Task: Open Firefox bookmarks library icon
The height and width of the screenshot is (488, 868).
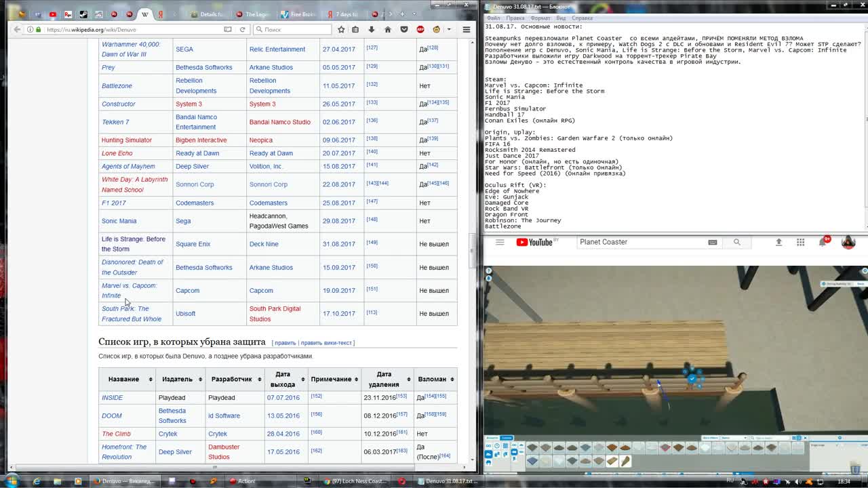Action: [x=355, y=29]
